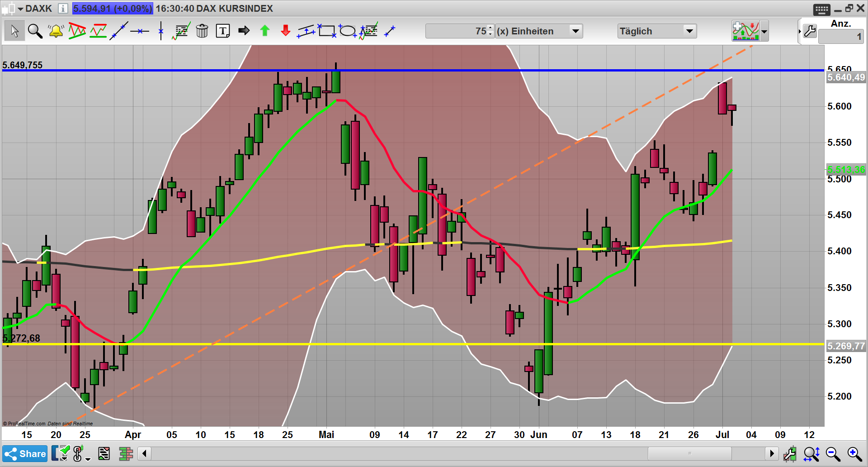
Task: Activate the magnifying glass zoom tool
Action: [35, 31]
